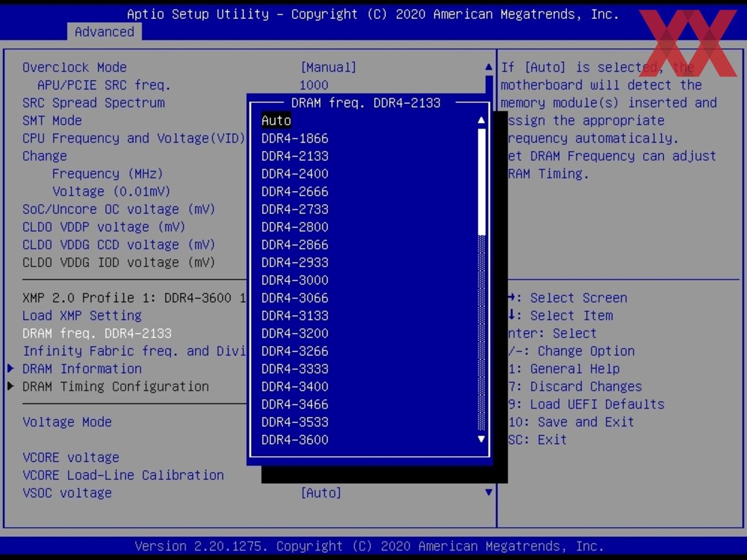Open the DRAM Timing Configuration submenu
Viewport: 747px width, 560px height.
(115, 387)
